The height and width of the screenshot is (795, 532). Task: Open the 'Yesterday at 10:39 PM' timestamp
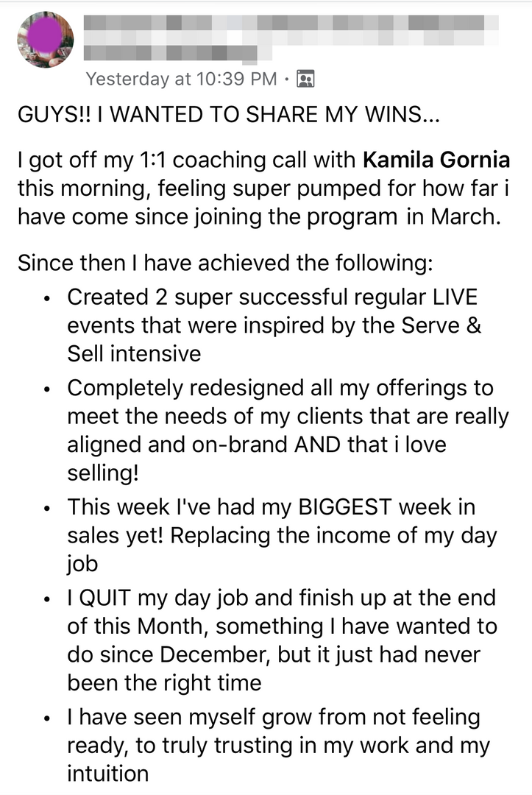coord(182,77)
